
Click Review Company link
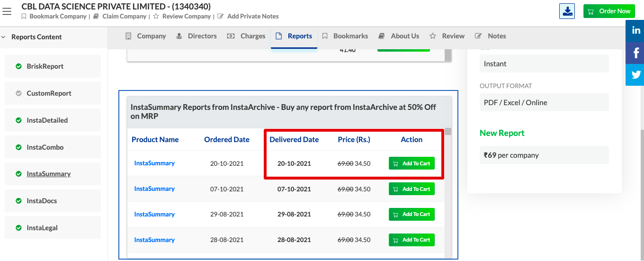pyautogui.click(x=182, y=16)
